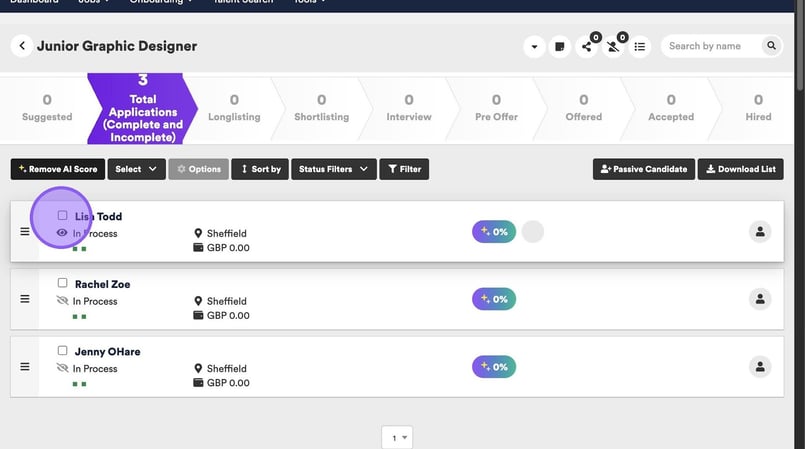Click the Download List button

point(740,169)
